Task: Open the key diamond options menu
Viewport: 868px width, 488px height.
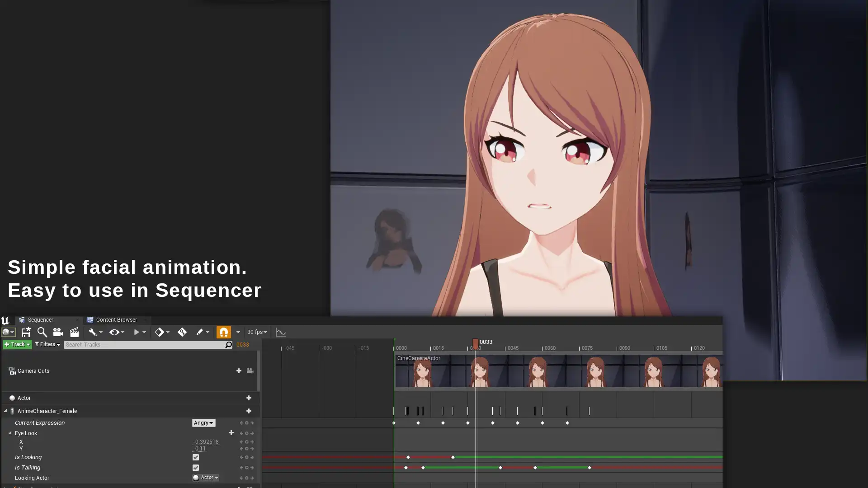Action: pyautogui.click(x=162, y=332)
